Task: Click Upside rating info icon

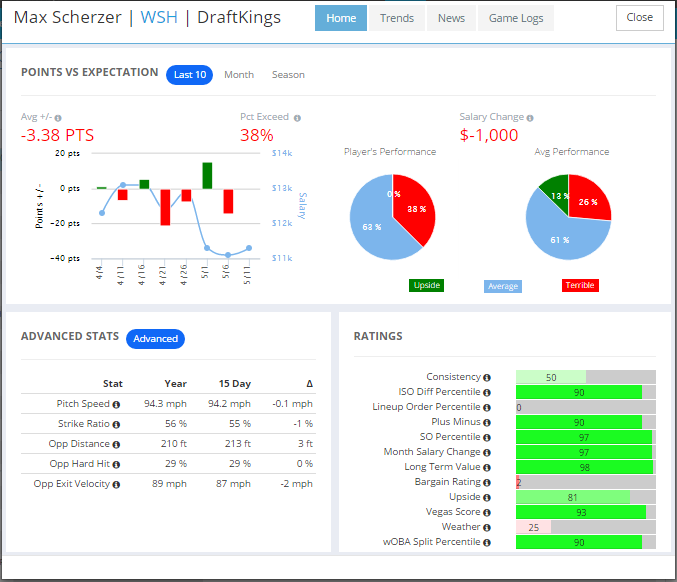Action: (487, 497)
